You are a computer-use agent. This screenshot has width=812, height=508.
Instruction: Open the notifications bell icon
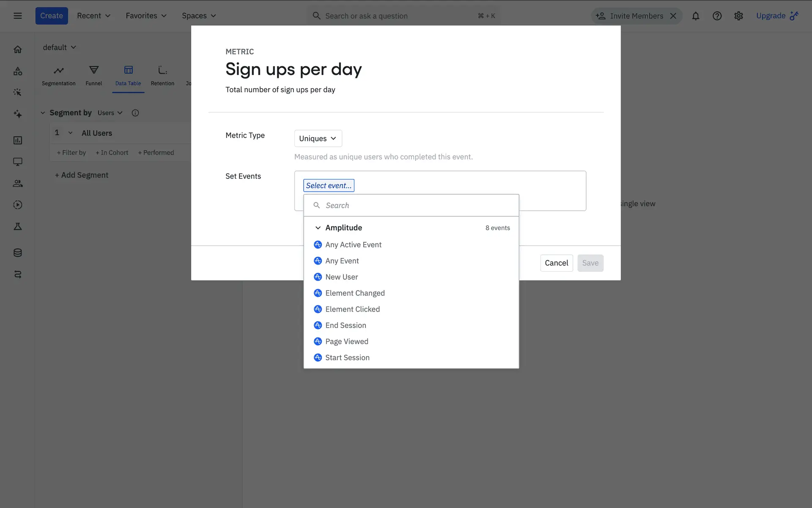pyautogui.click(x=695, y=16)
